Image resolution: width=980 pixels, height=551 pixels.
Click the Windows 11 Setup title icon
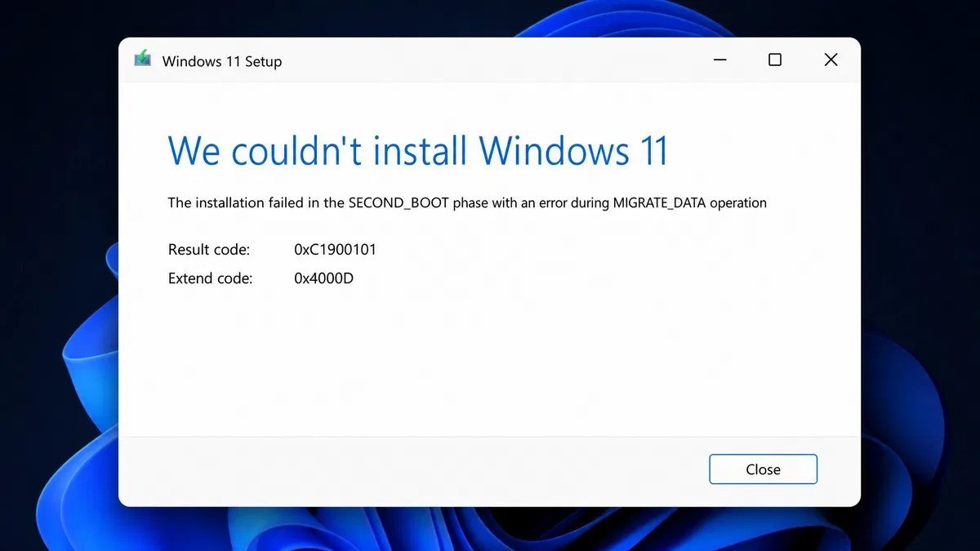point(143,60)
